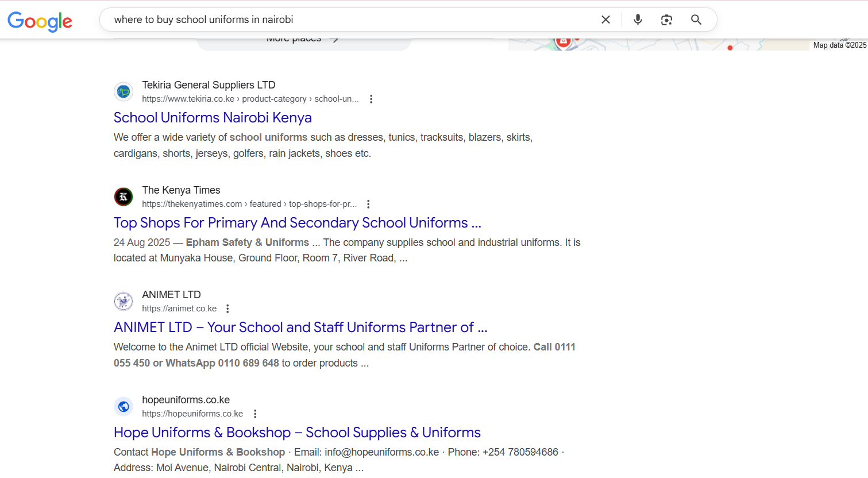
Task: Submit search with magnifying glass icon
Action: tap(696, 20)
